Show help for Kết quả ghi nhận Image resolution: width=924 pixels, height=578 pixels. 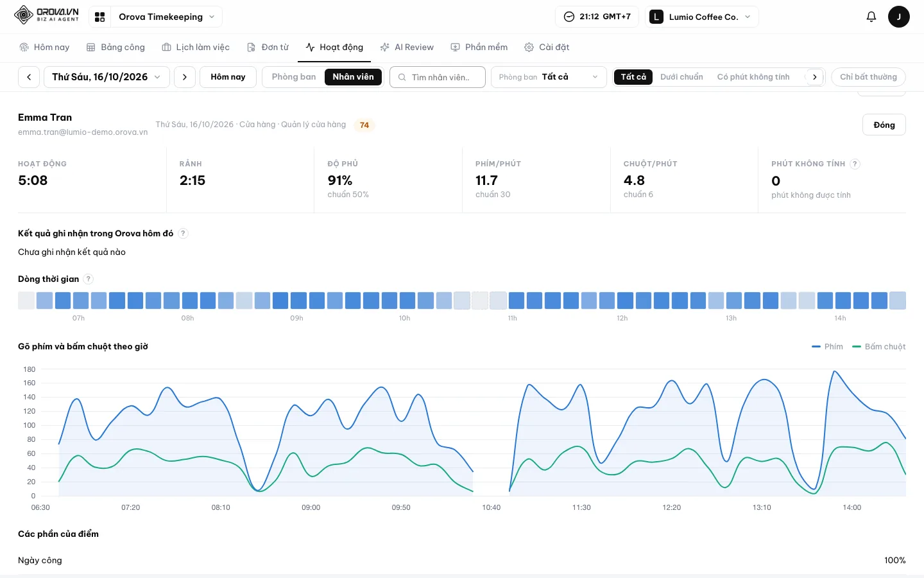click(x=183, y=233)
